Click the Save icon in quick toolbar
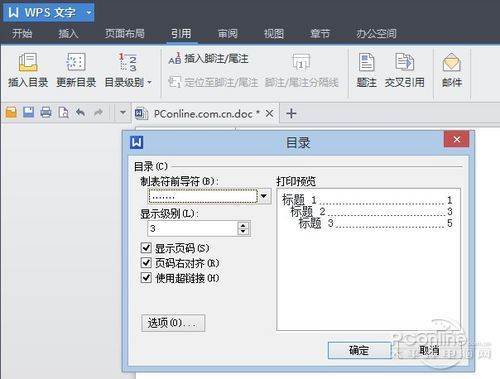Viewport: 500px width, 379px height. (28, 112)
